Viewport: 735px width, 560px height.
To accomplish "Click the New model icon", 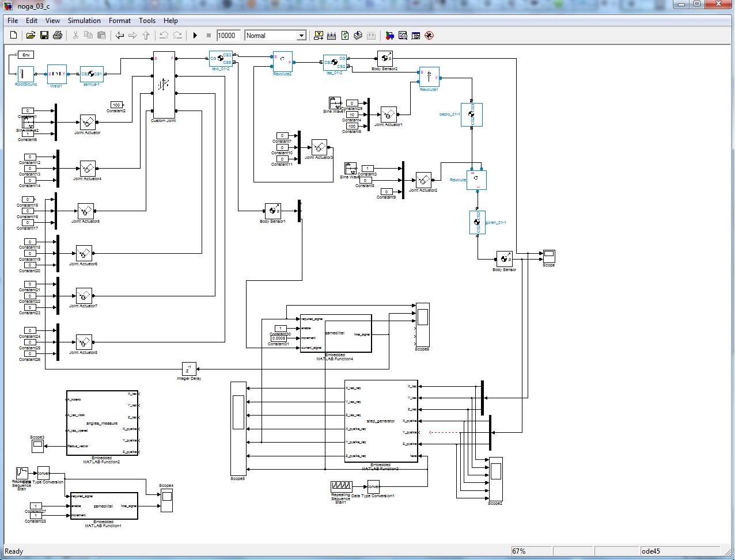I will [x=13, y=36].
